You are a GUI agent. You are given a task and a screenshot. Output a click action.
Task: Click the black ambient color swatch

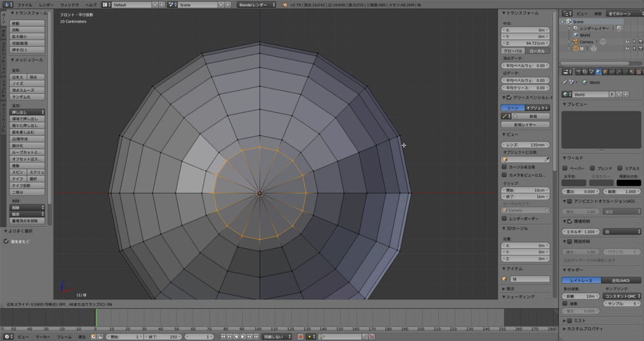tap(628, 183)
